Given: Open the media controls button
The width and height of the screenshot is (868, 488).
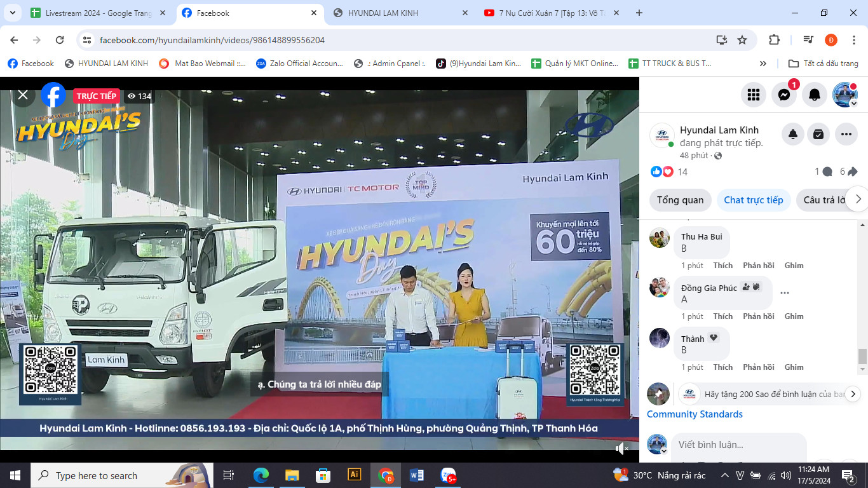Looking at the screenshot, I should (x=808, y=40).
